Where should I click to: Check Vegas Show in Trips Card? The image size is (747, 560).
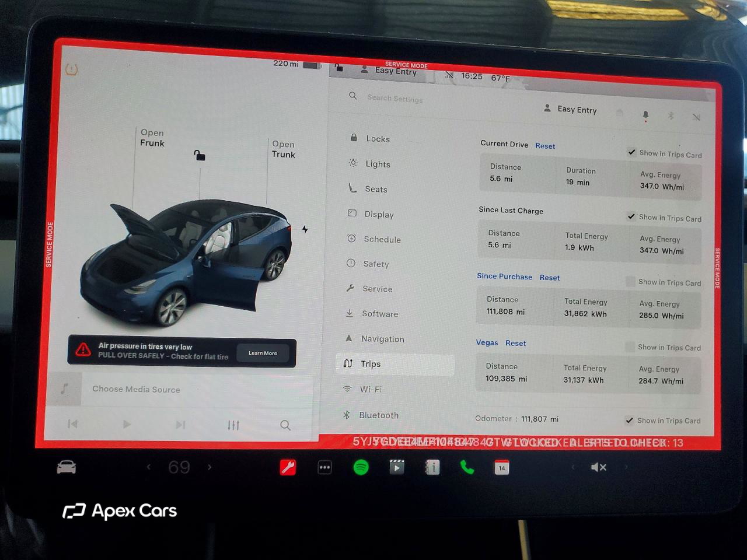click(x=630, y=346)
